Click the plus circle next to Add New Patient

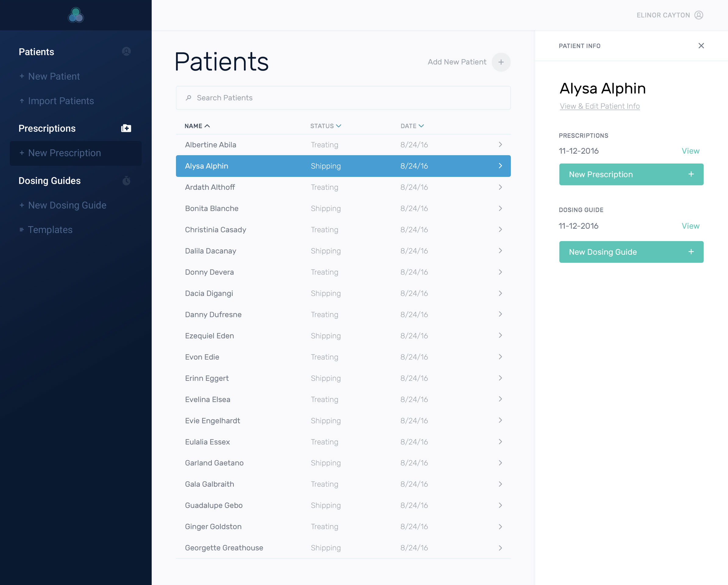(501, 62)
